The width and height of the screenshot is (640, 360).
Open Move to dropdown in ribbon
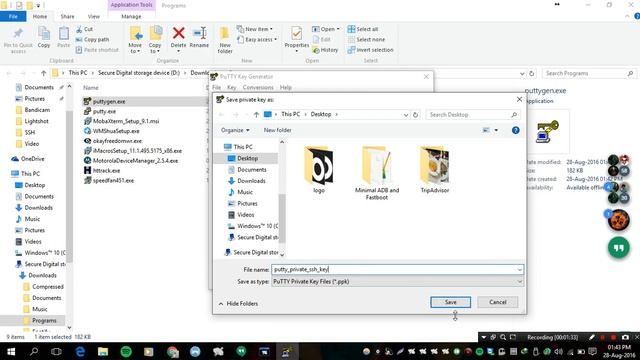(x=135, y=49)
